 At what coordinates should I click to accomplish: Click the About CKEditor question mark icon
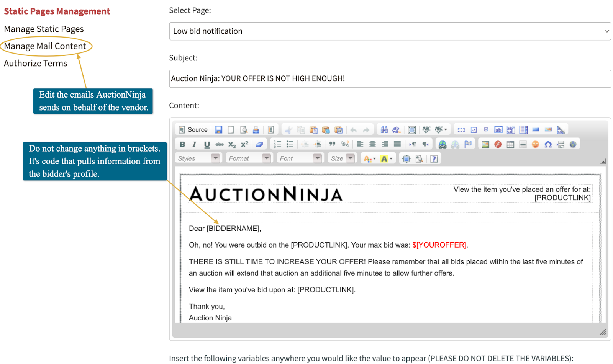pos(434,158)
